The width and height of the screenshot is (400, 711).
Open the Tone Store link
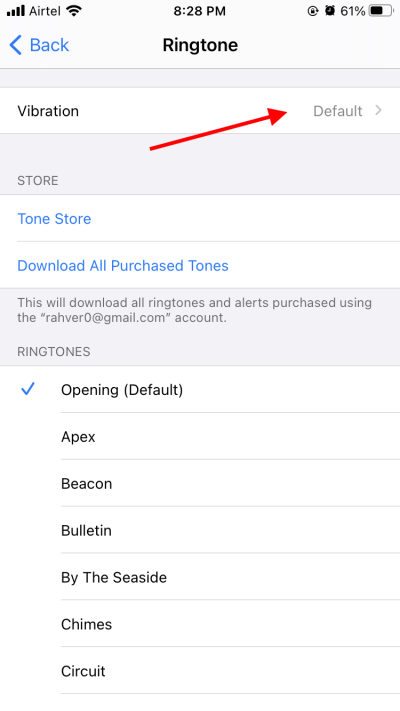pos(54,219)
